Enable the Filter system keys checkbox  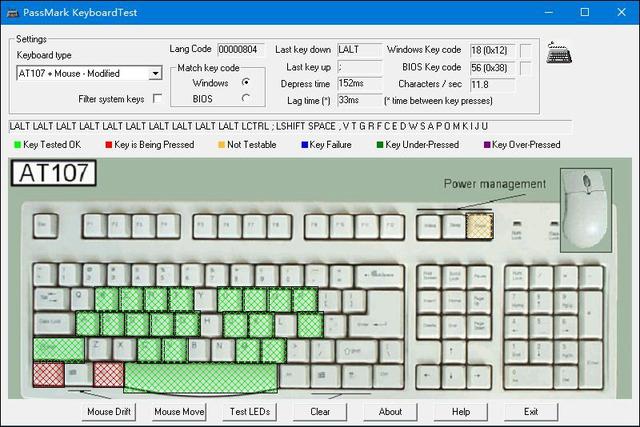pos(157,99)
